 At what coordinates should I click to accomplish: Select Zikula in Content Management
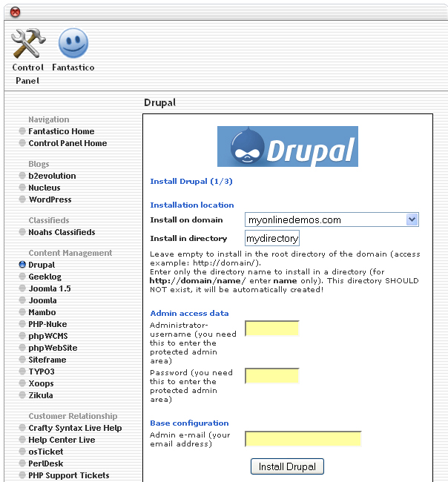[41, 395]
